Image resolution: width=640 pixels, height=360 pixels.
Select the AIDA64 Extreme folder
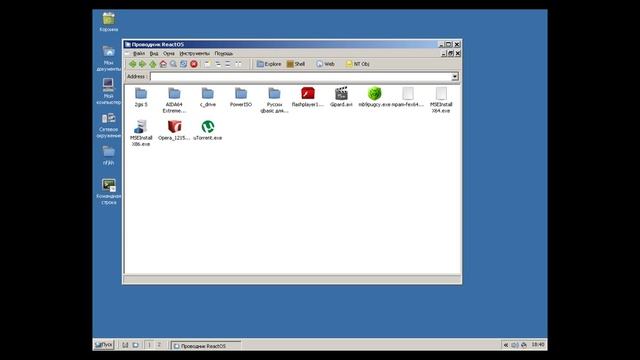[x=174, y=100]
